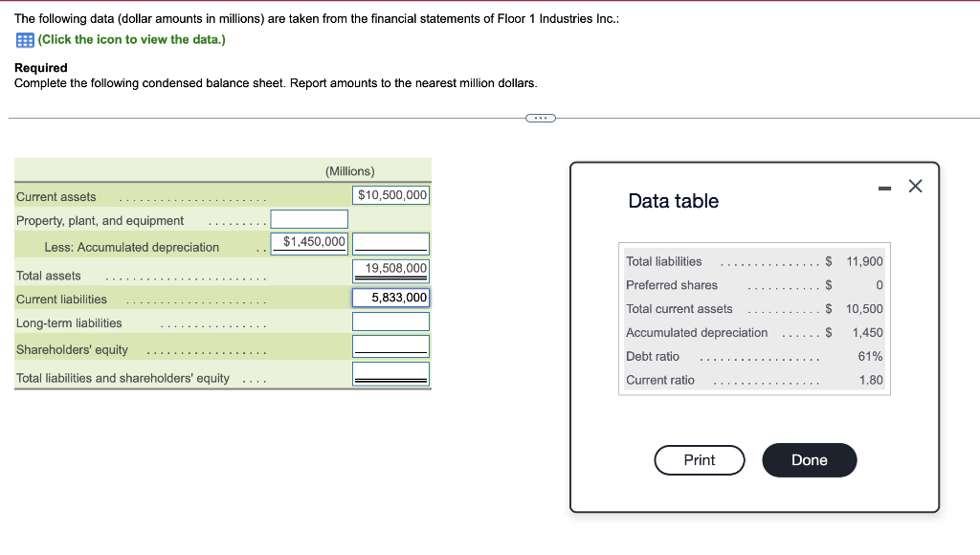980x555 pixels.
Task: Click the 'Click the icon to view the data' link
Action: [131, 39]
